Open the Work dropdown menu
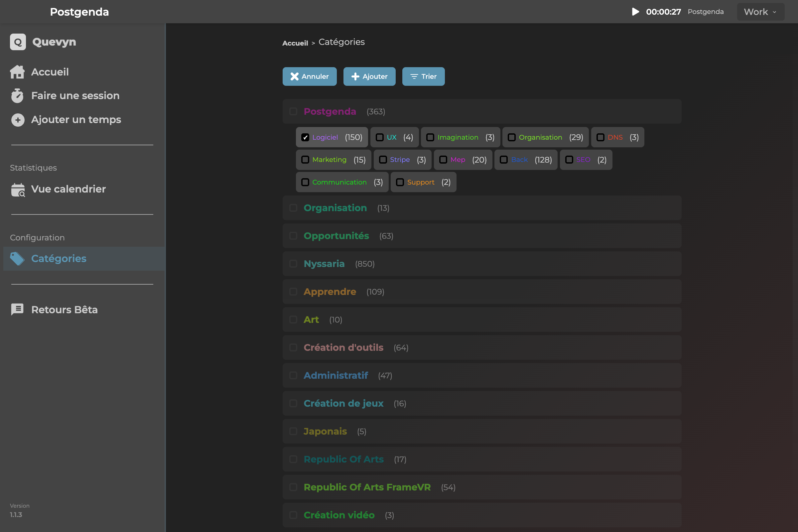The height and width of the screenshot is (532, 798). tap(760, 12)
